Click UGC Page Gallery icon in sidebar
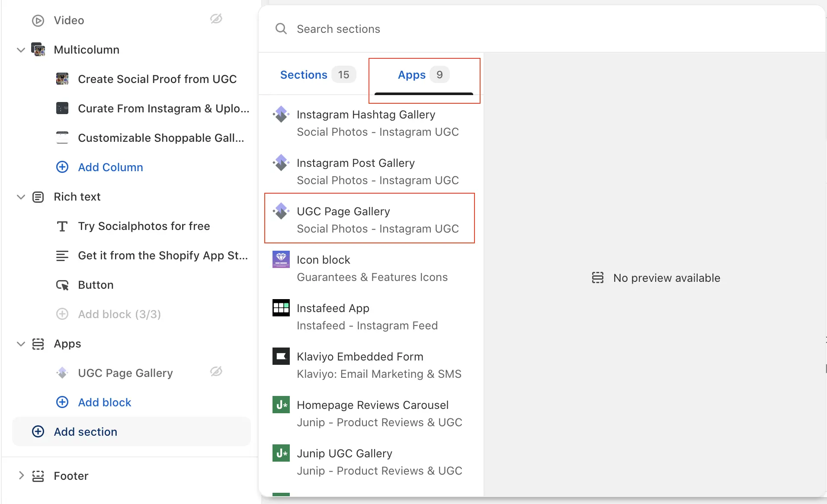 click(62, 373)
